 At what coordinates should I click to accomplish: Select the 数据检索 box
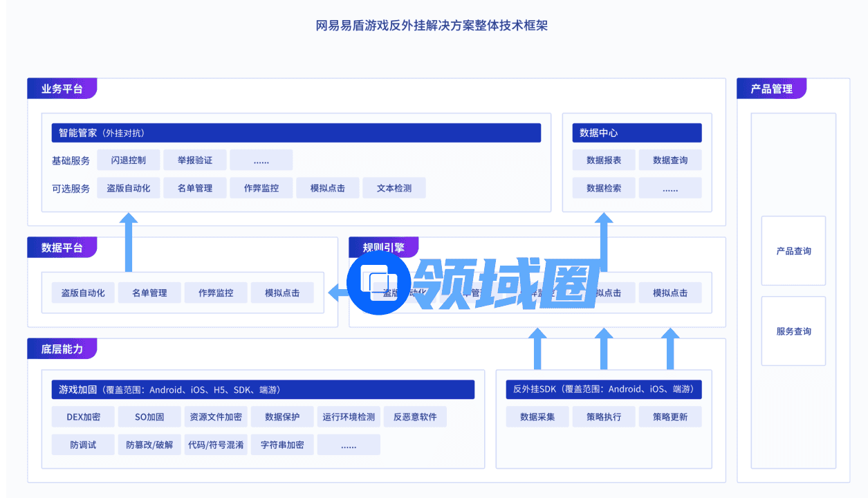604,188
